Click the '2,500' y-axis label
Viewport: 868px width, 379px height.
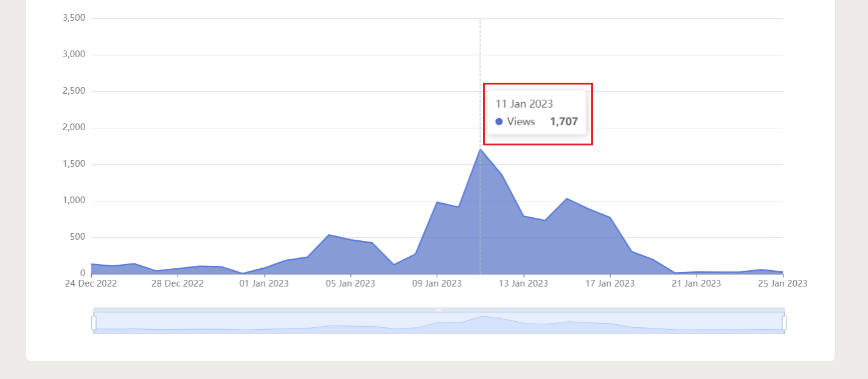(x=74, y=91)
